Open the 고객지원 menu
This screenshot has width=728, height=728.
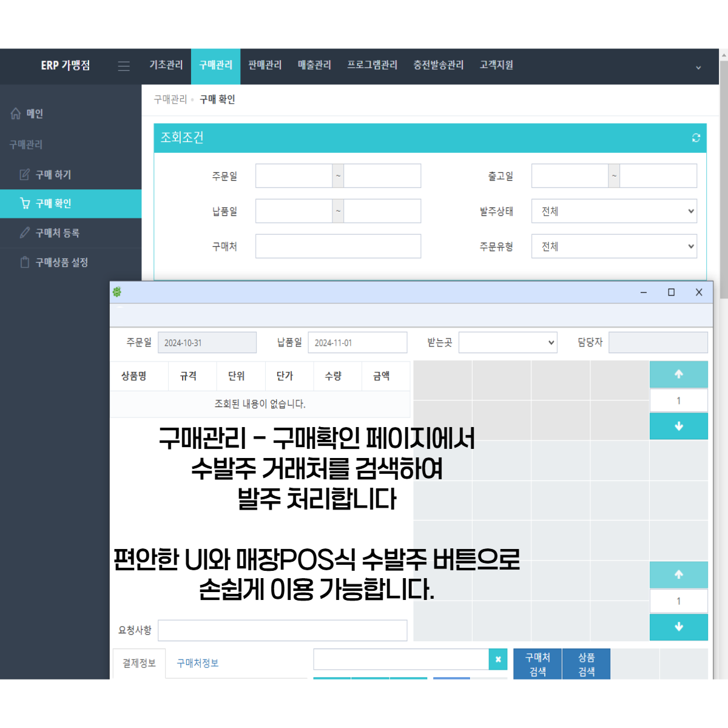(496, 65)
